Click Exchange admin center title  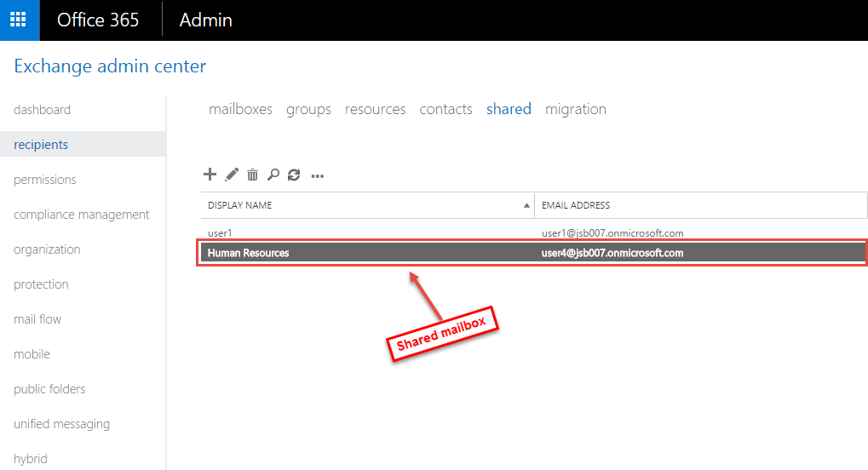[110, 66]
